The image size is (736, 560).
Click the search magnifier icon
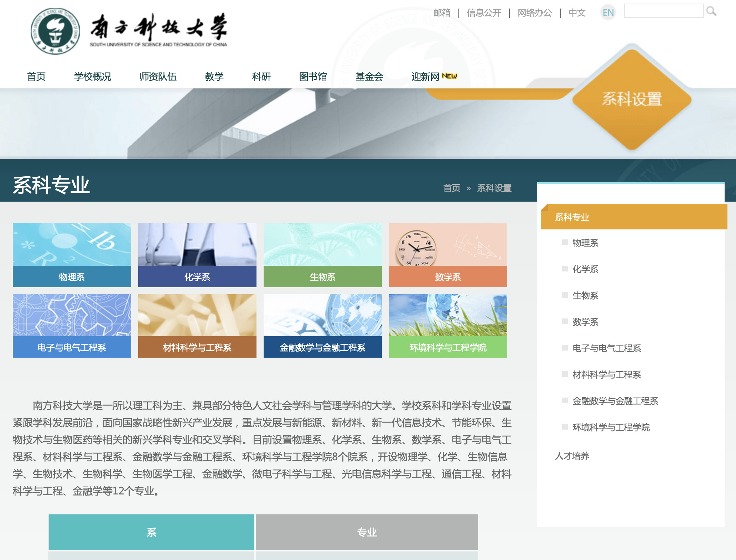click(711, 12)
